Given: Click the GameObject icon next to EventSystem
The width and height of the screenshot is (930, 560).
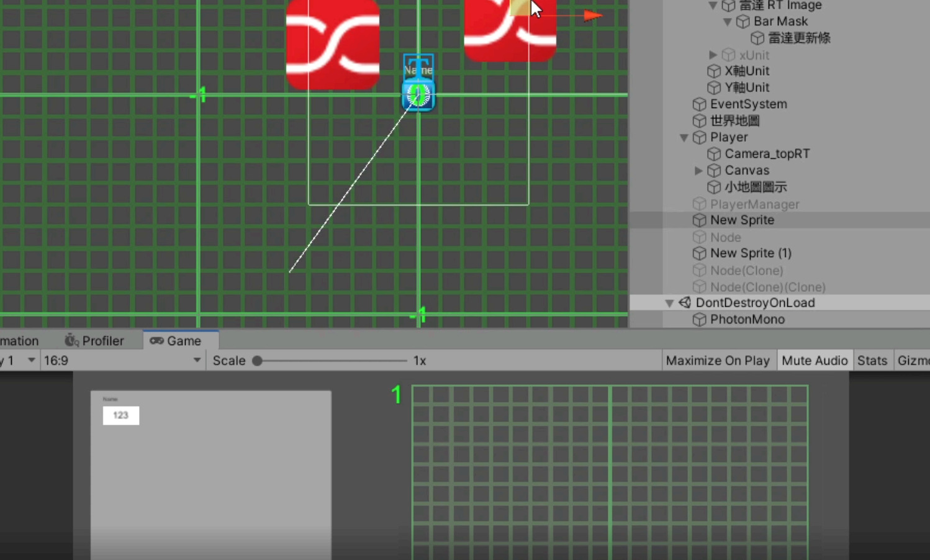Looking at the screenshot, I should coord(698,104).
